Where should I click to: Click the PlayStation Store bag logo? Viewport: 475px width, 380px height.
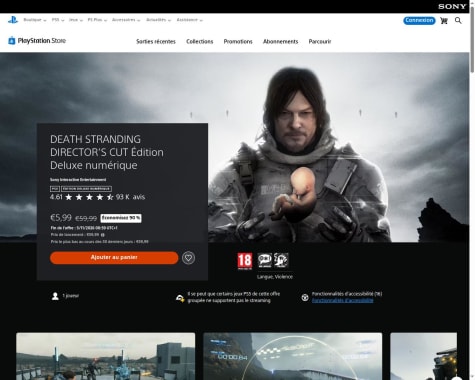click(x=12, y=41)
